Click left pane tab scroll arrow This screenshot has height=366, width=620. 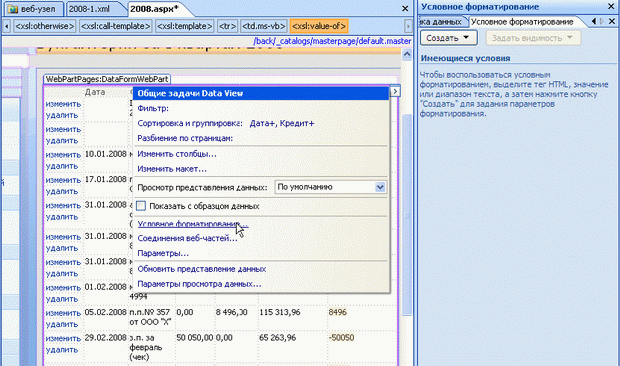point(594,22)
